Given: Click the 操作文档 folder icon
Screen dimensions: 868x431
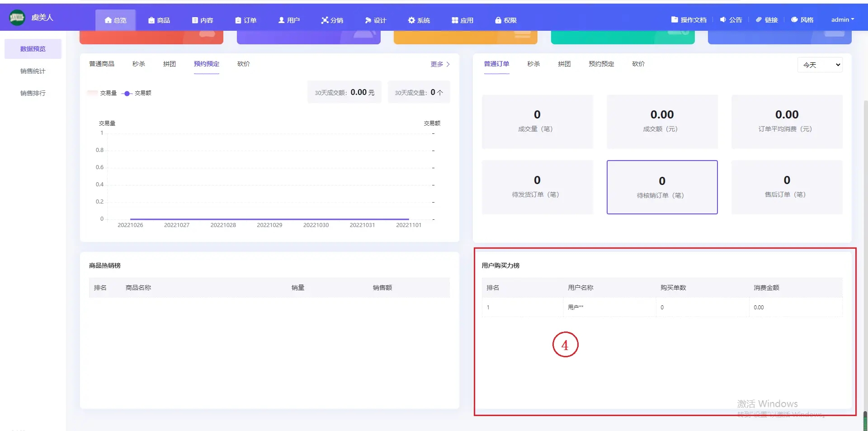Looking at the screenshot, I should click(675, 20).
